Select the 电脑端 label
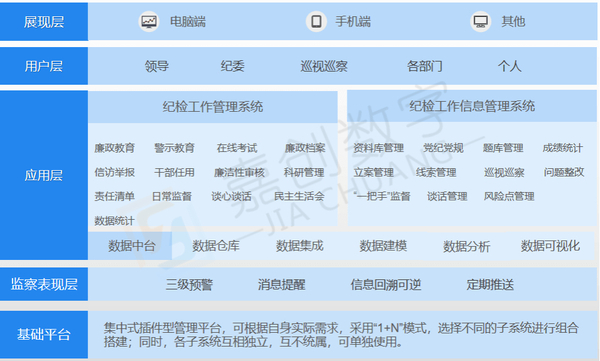Viewport: 600px width, 361px height. [x=188, y=22]
